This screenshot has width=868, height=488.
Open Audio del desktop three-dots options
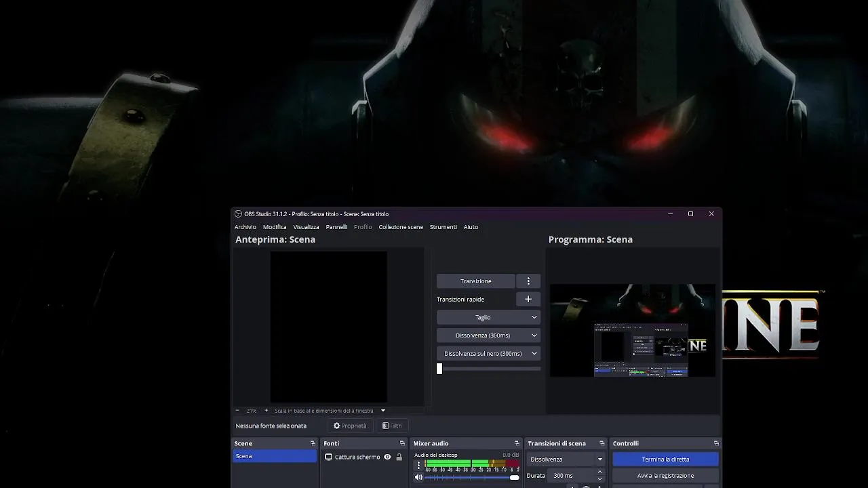point(418,465)
